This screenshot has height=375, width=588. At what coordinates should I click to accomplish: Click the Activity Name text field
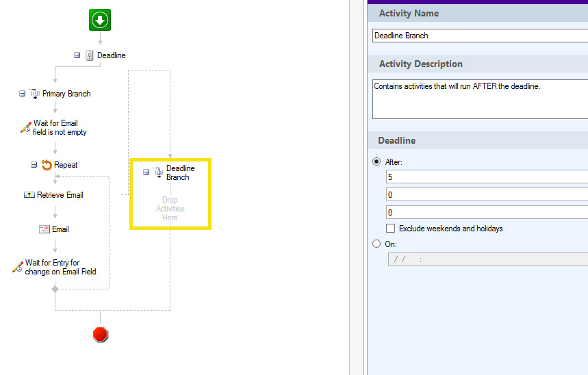point(480,36)
